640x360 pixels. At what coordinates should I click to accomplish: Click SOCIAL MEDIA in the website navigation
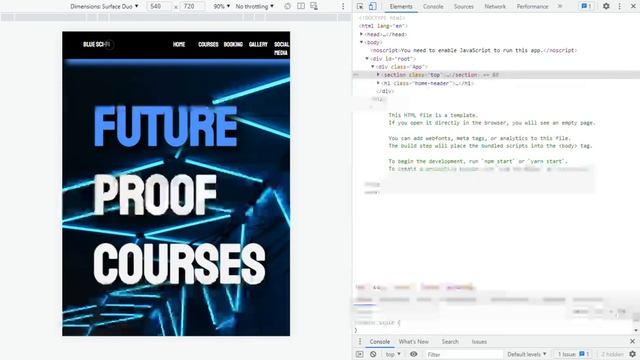pos(281,48)
